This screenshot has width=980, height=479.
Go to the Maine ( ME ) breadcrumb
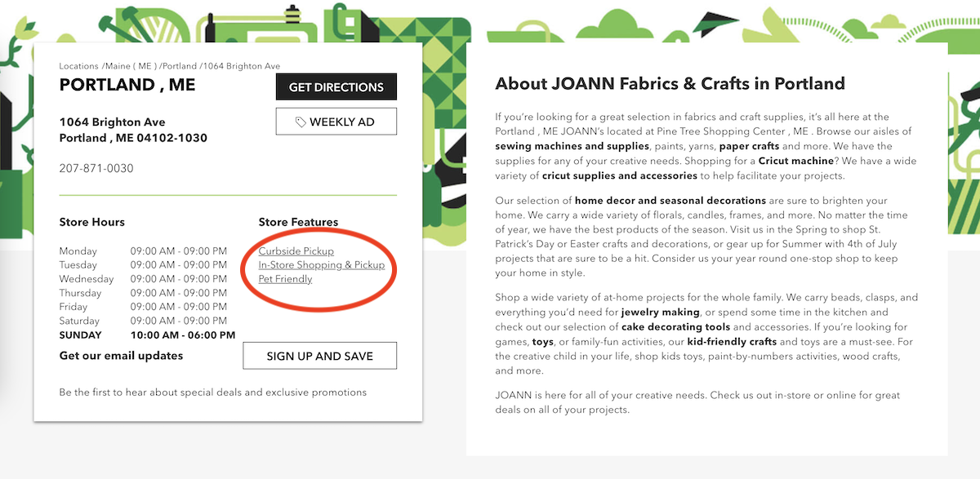click(x=131, y=66)
